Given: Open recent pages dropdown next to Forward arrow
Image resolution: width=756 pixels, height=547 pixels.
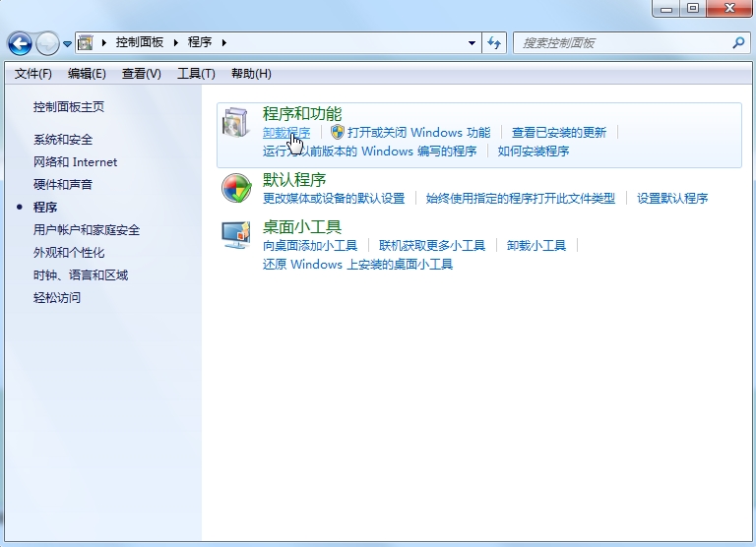Looking at the screenshot, I should click(67, 44).
